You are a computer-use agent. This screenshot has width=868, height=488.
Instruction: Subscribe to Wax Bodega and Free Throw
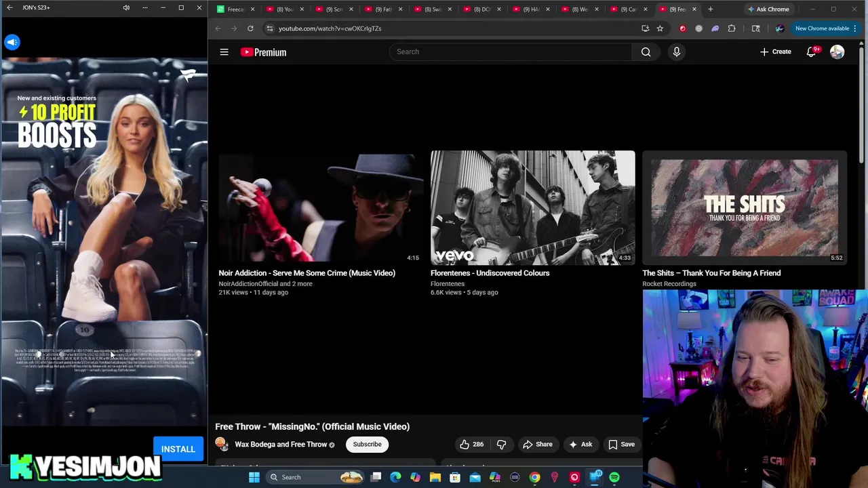367,444
